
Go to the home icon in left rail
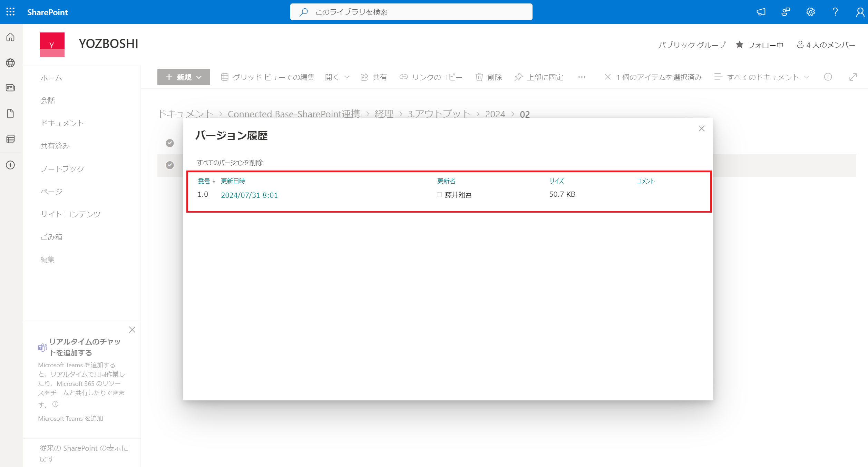click(10, 37)
